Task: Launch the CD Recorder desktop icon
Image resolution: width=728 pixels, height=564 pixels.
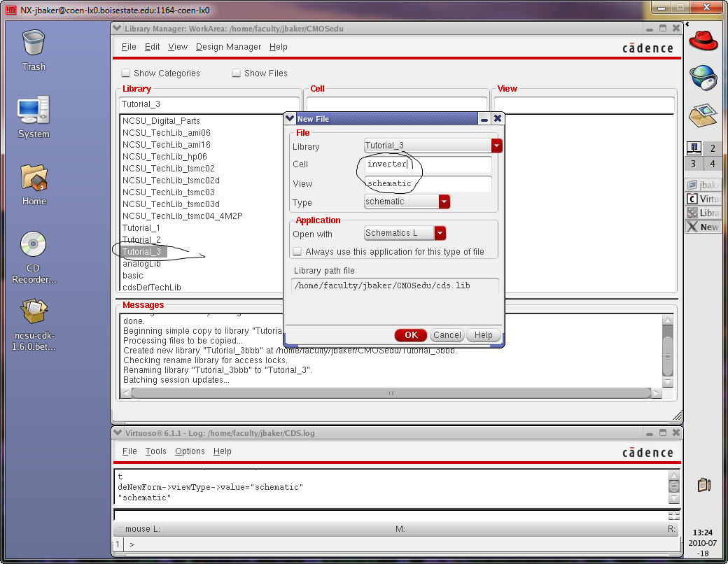Action: (34, 257)
